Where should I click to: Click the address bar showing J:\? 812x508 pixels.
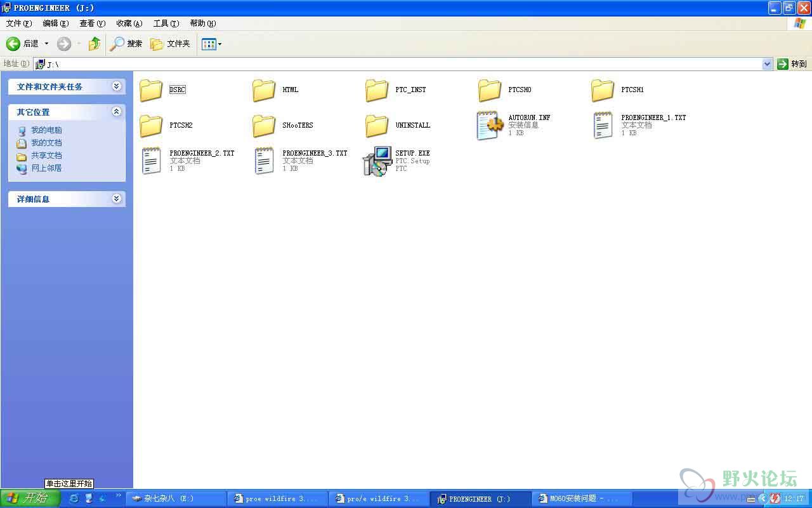[398, 64]
